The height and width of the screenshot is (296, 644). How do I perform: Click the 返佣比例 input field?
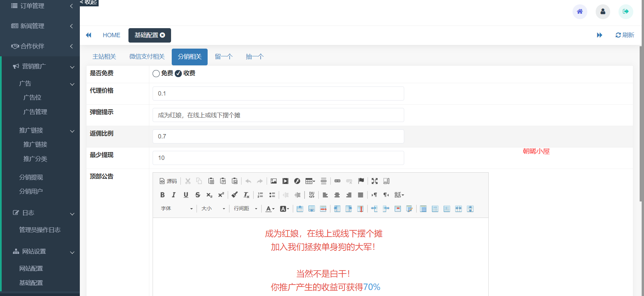pyautogui.click(x=278, y=136)
